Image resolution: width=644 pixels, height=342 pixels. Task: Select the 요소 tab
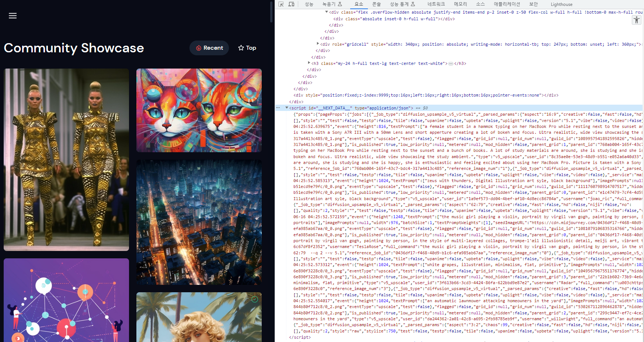coord(359,4)
